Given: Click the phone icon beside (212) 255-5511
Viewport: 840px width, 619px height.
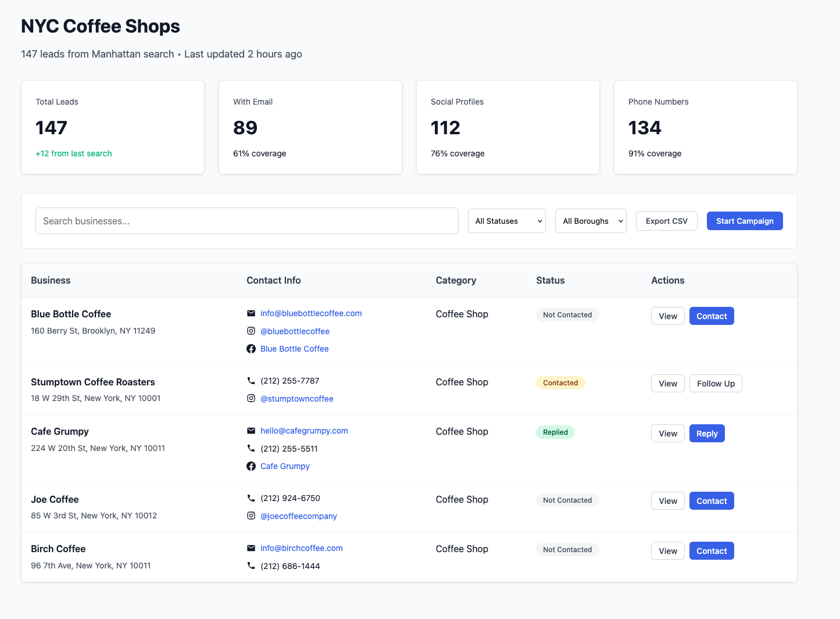Looking at the screenshot, I should coord(251,448).
